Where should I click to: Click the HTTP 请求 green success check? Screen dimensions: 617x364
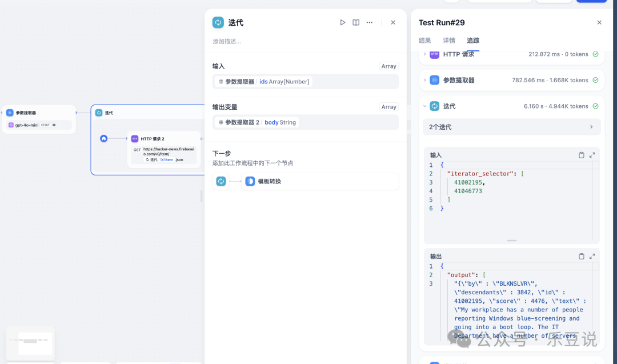(x=595, y=54)
